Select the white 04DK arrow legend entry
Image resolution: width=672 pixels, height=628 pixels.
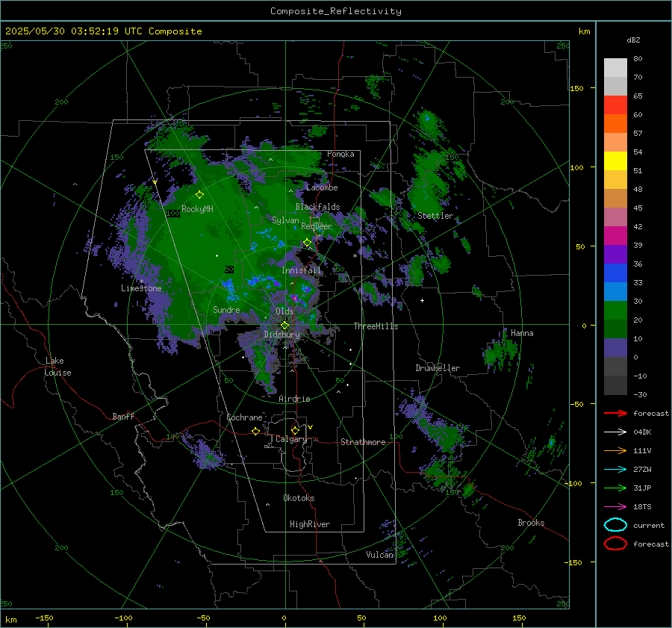615,432
